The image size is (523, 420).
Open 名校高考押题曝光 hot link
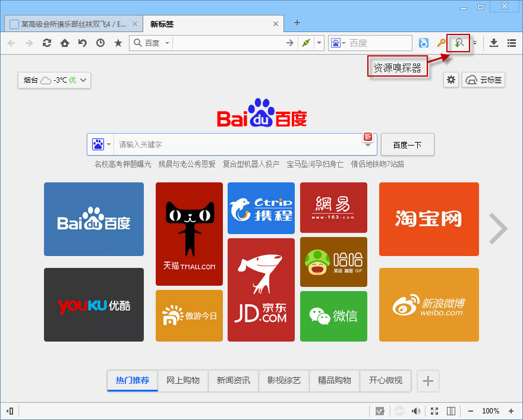pyautogui.click(x=123, y=165)
